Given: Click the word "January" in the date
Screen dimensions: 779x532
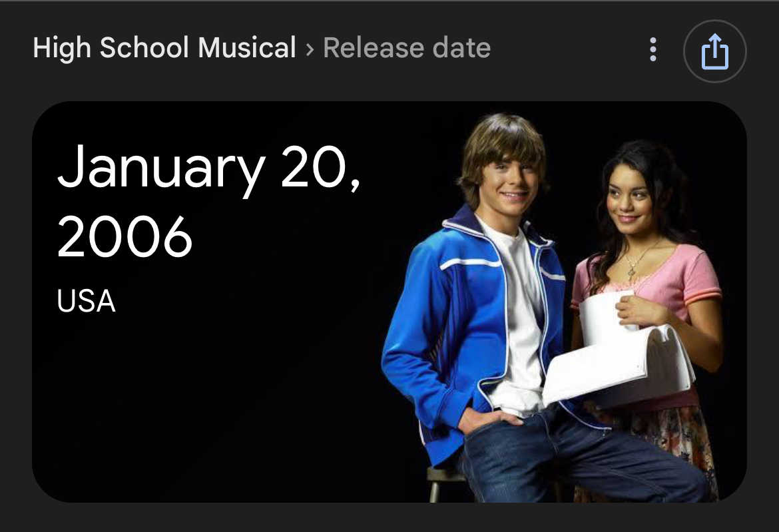Looking at the screenshot, I should [x=162, y=169].
